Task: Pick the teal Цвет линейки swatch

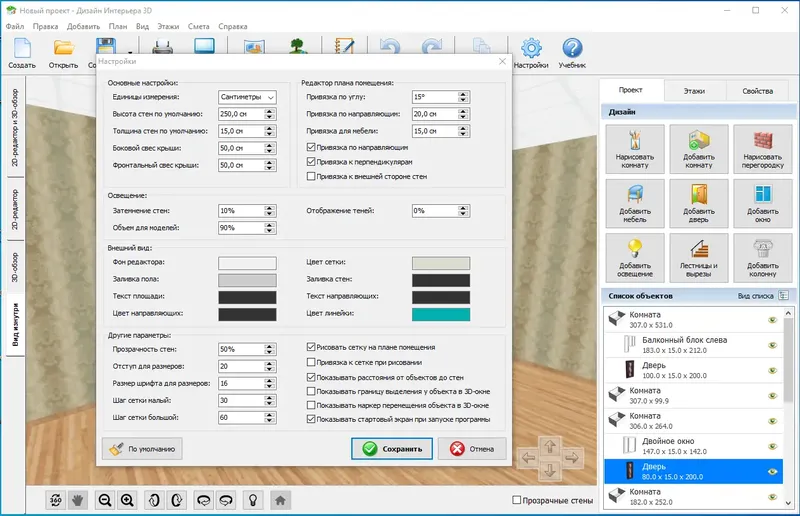Action: pos(441,314)
